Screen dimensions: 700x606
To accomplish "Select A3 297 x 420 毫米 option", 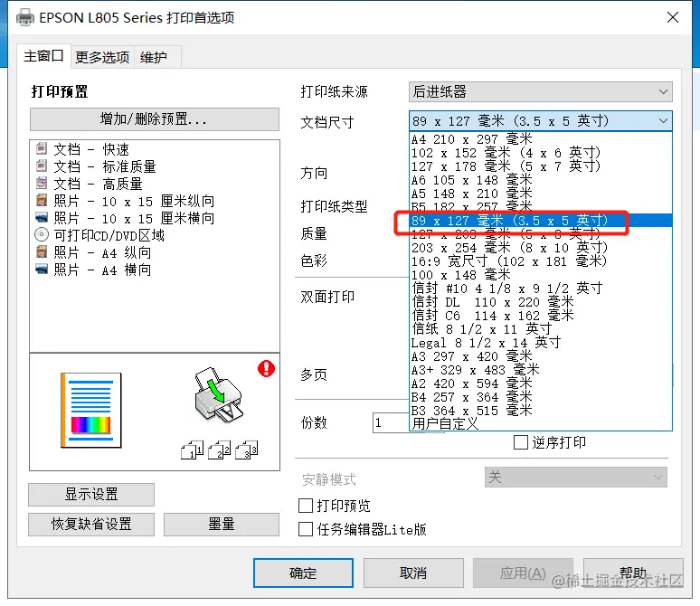I will (x=541, y=356).
